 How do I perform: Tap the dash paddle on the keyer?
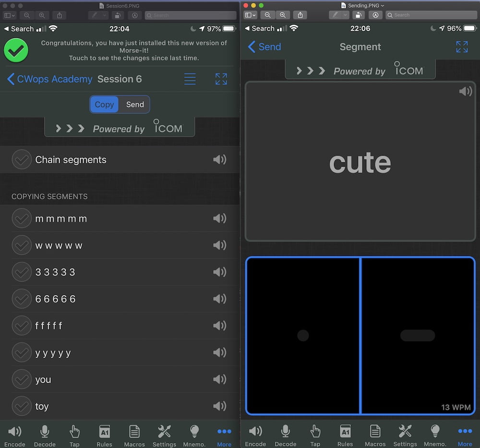tap(417, 336)
